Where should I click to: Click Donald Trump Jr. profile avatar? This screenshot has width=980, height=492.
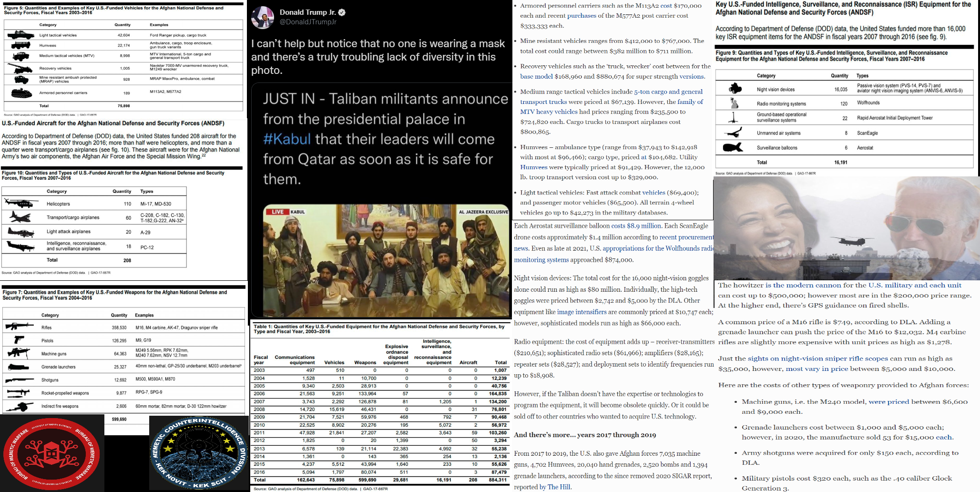point(263,18)
